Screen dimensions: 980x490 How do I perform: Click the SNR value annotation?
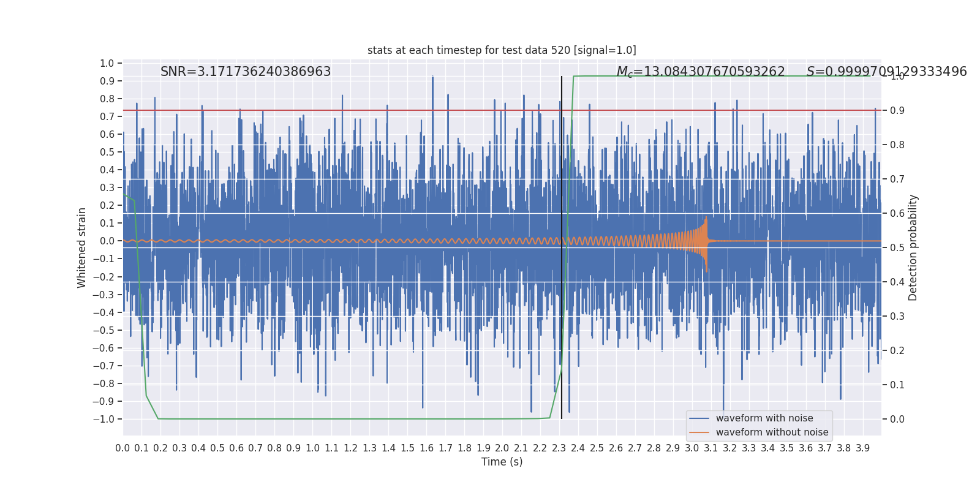(246, 72)
